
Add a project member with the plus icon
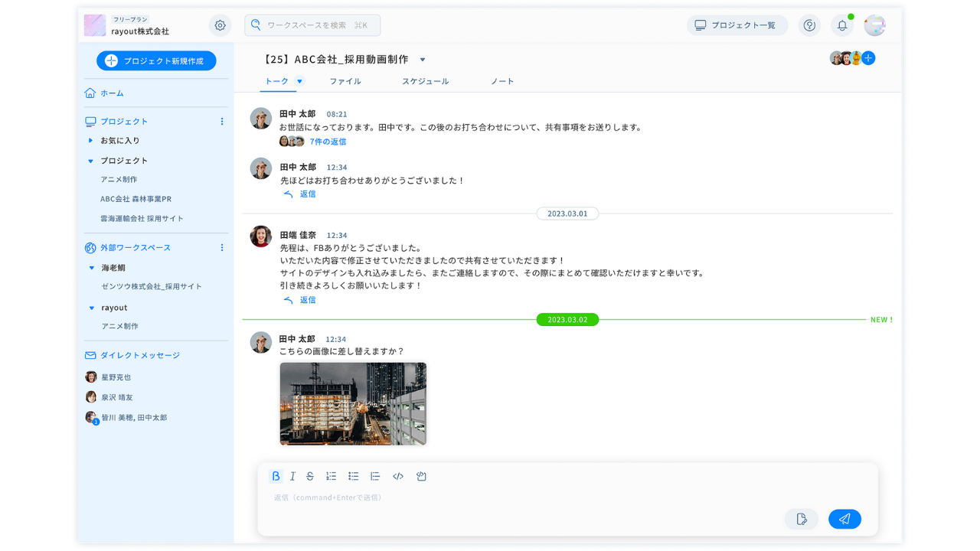pyautogui.click(x=868, y=58)
